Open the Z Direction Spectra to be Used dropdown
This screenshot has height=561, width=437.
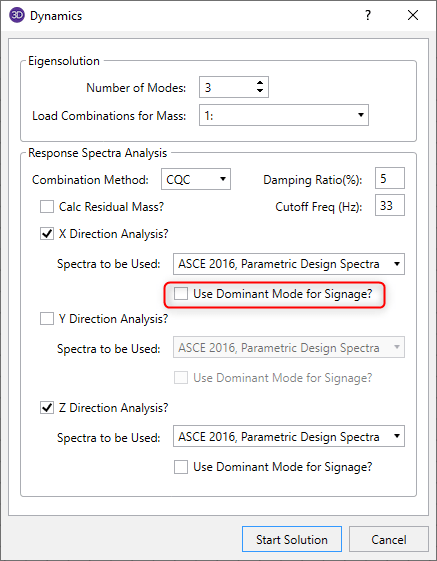(x=289, y=436)
